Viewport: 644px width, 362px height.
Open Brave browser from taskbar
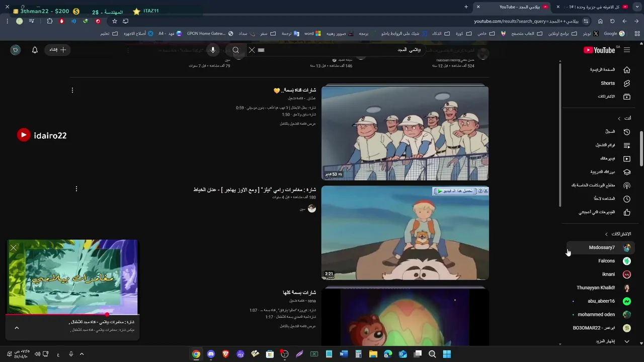(225, 354)
